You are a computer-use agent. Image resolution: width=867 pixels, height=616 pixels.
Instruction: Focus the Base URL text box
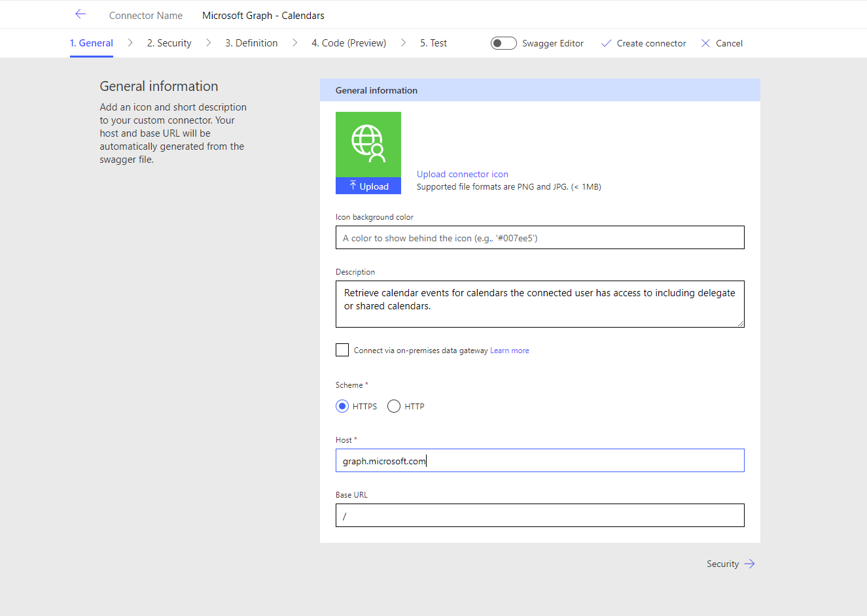coord(540,515)
